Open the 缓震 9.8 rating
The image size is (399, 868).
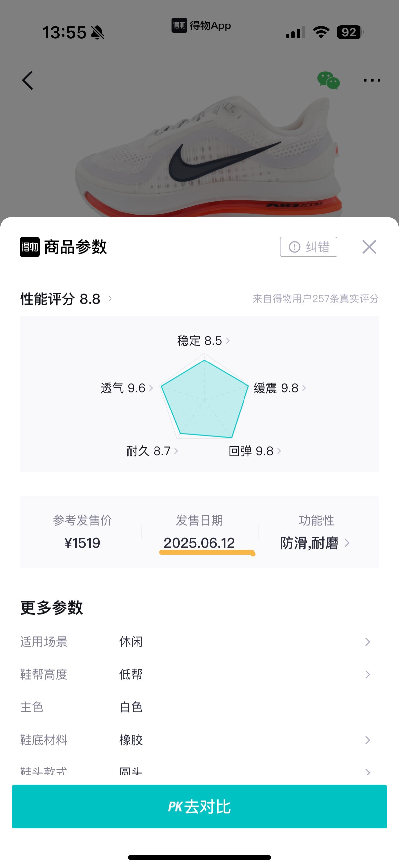(x=280, y=388)
